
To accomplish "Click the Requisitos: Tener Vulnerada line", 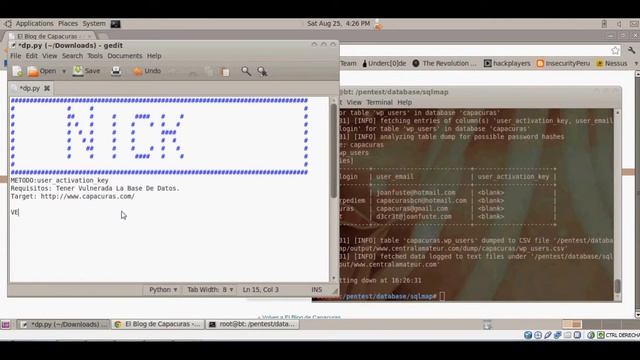I will (95, 188).
